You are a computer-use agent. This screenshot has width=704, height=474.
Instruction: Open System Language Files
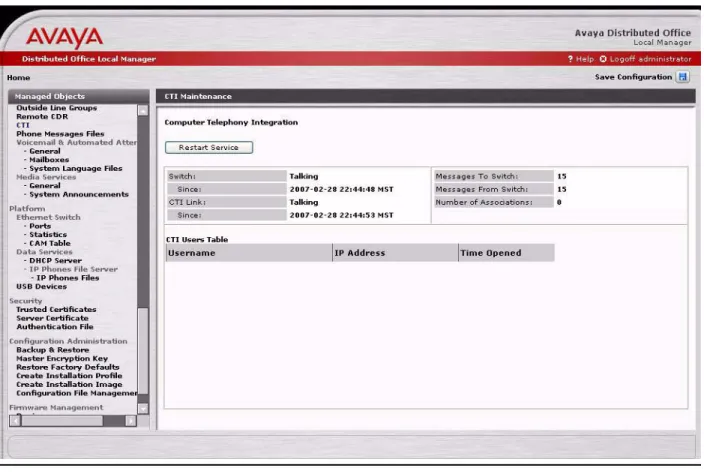(75, 168)
